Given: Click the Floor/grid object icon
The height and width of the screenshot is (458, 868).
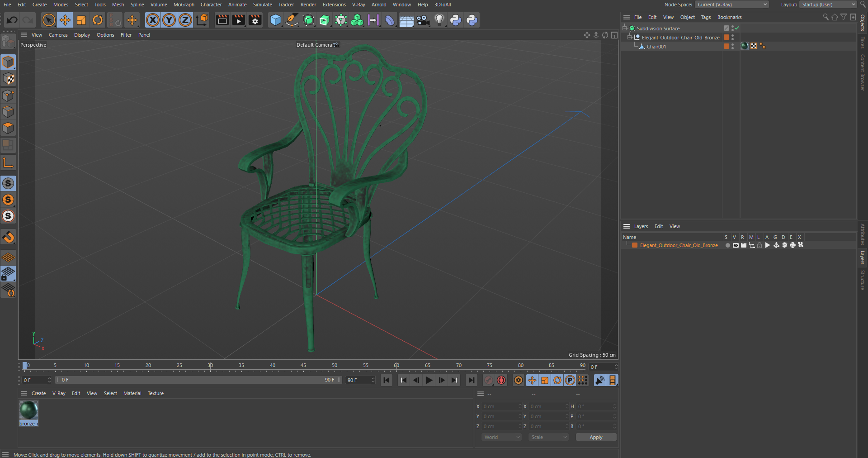Looking at the screenshot, I should [x=406, y=20].
